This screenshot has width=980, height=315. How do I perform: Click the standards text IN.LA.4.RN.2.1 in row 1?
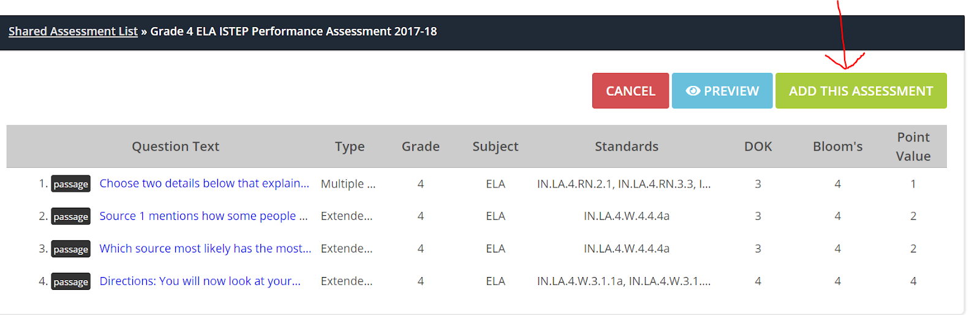575,184
